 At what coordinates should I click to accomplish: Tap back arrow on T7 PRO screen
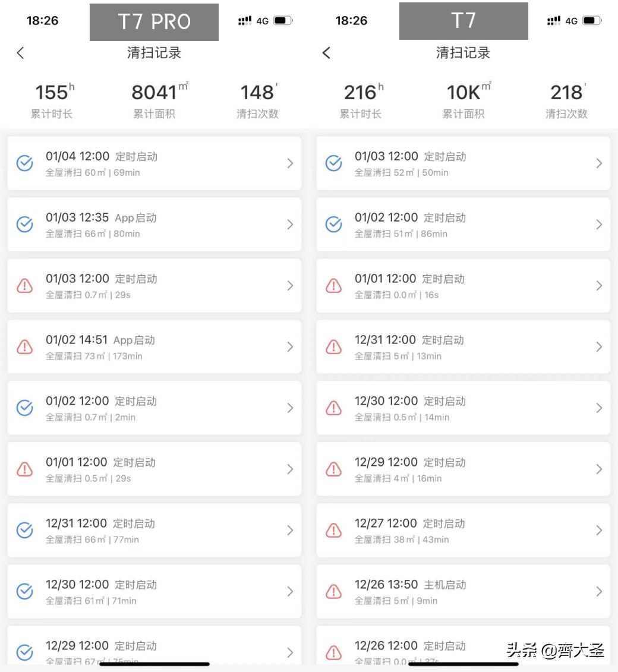click(x=21, y=53)
